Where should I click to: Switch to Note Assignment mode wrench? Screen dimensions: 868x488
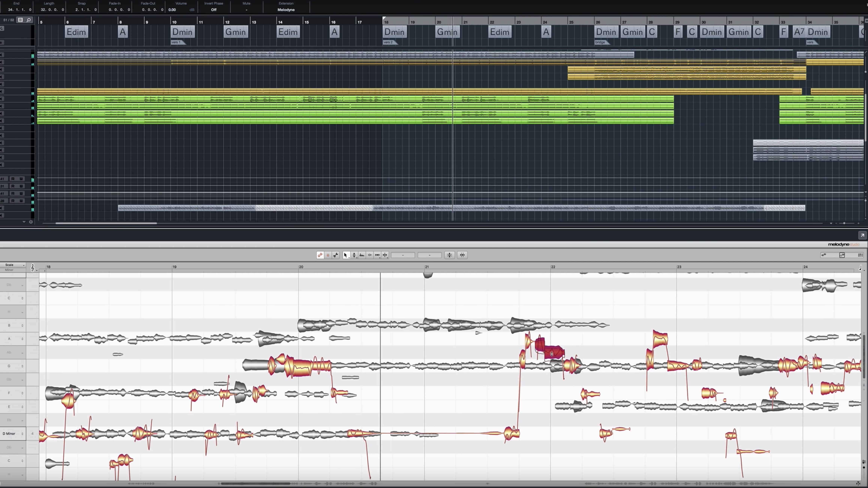click(x=336, y=255)
